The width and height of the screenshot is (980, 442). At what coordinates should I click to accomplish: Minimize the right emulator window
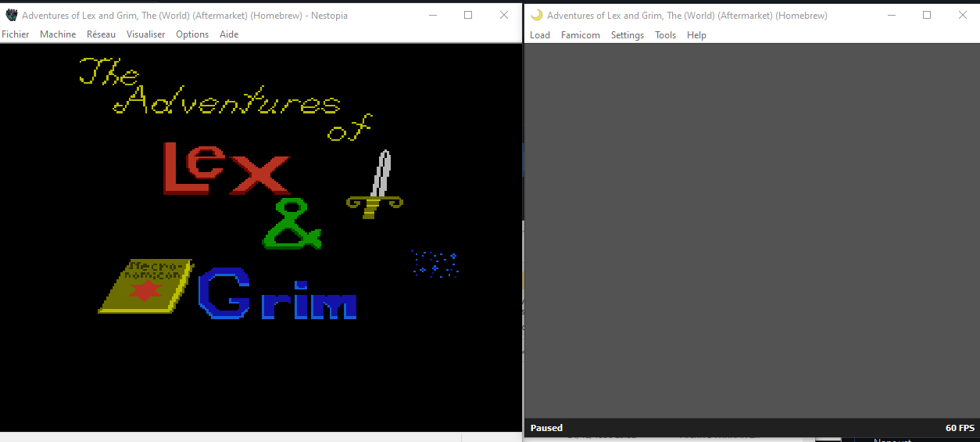point(891,15)
